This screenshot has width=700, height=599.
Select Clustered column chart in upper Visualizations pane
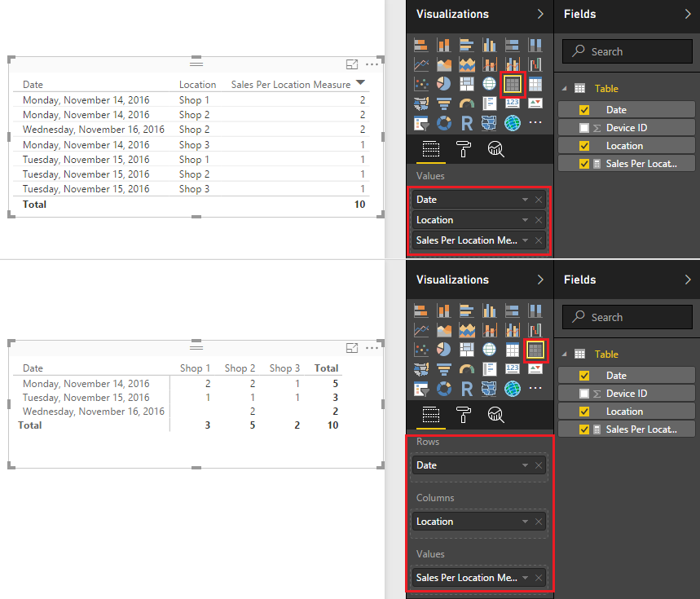pyautogui.click(x=489, y=45)
